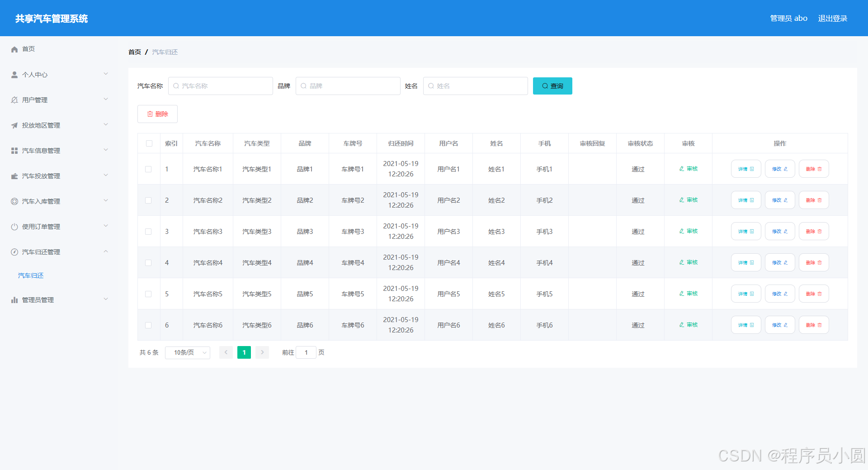This screenshot has width=868, height=470.
Task: Collapse the 汽车归还管理 menu section
Action: pyautogui.click(x=106, y=252)
